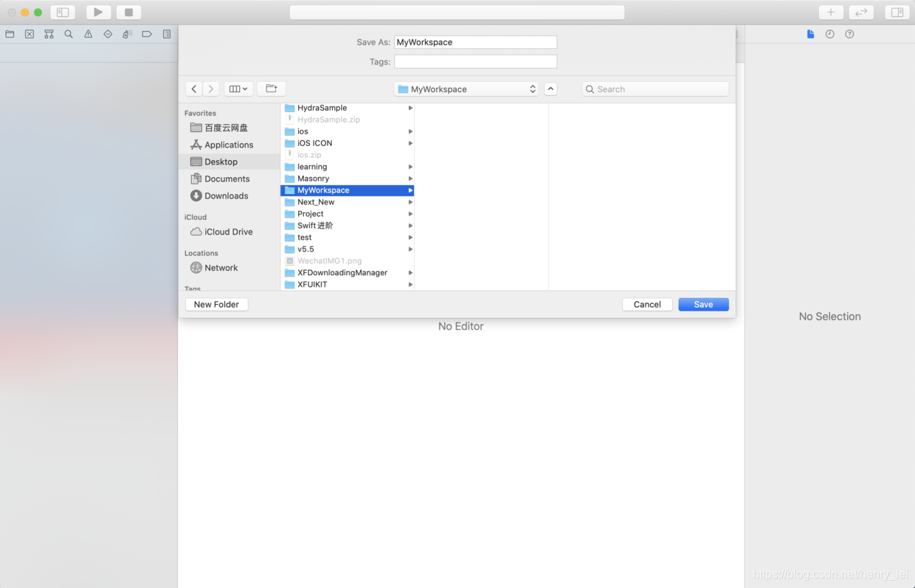
Task: Click the Xcode activity status bar
Action: pyautogui.click(x=457, y=13)
